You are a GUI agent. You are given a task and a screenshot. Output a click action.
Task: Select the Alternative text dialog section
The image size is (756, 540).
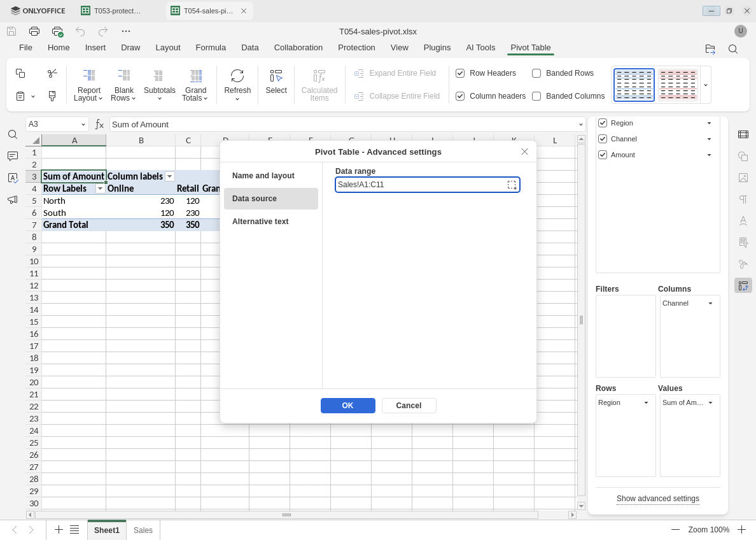(x=271, y=222)
